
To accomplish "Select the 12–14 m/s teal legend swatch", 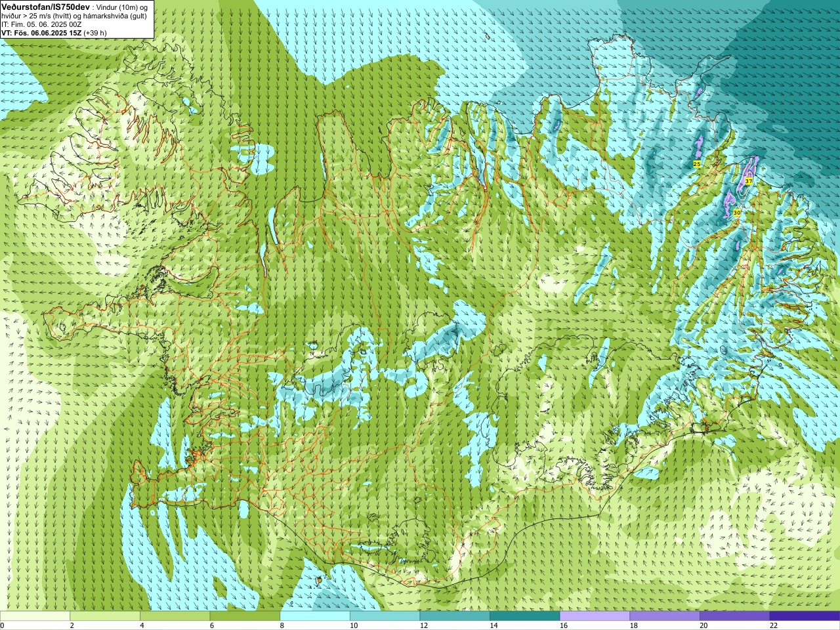I will [x=455, y=616].
